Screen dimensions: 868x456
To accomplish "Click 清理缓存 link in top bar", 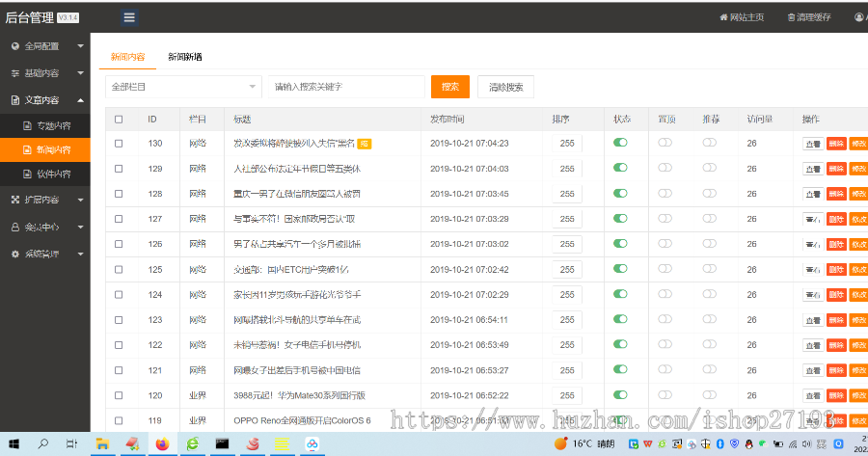I will tap(809, 17).
